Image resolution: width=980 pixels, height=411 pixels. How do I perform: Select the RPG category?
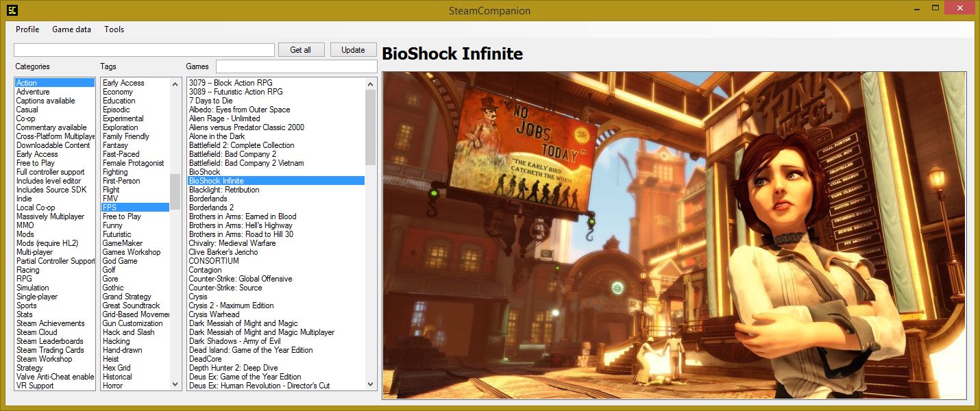(55, 279)
